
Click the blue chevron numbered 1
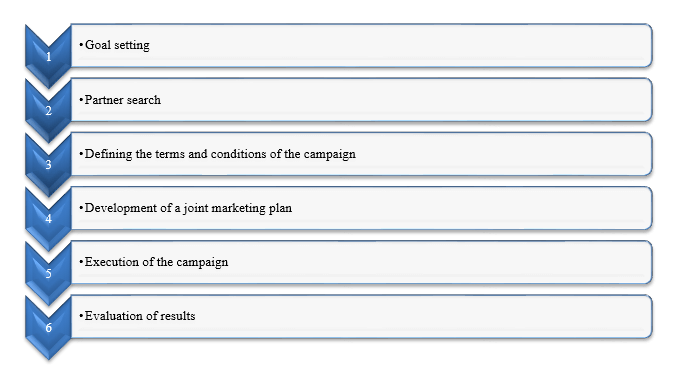[x=48, y=57]
